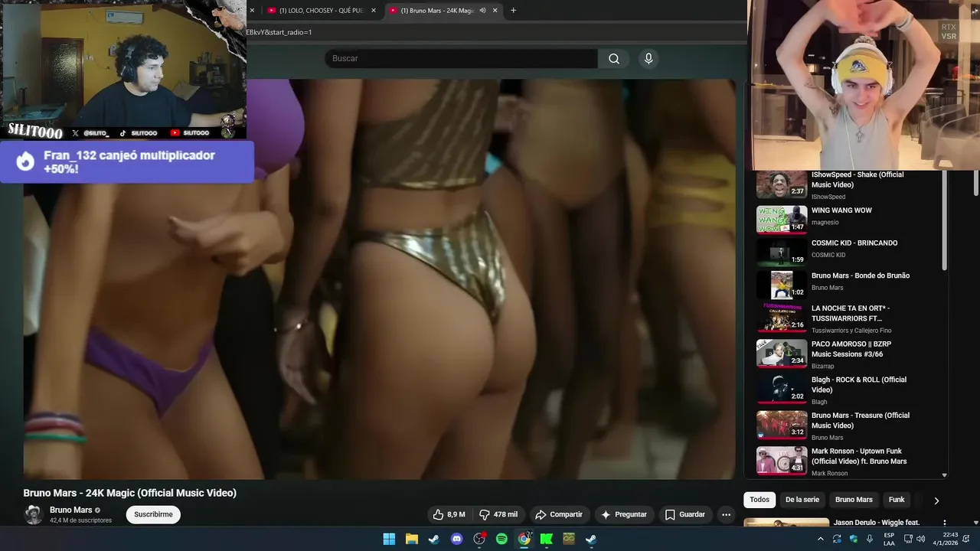The height and width of the screenshot is (551, 980).
Task: Click the page scrollbar down arrow
Action: (975, 523)
